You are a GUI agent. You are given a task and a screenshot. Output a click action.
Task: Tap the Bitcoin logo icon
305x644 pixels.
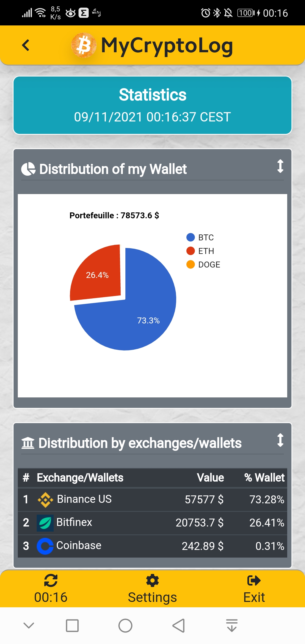[x=84, y=45]
